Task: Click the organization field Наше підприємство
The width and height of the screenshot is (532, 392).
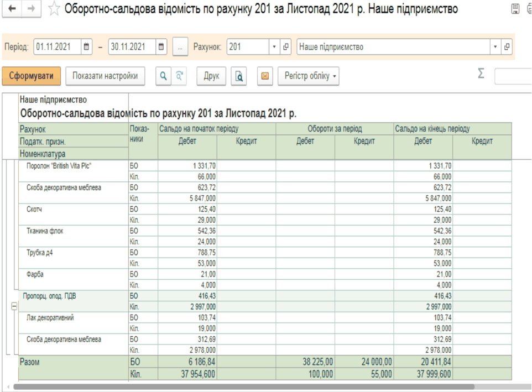Action: (394, 47)
